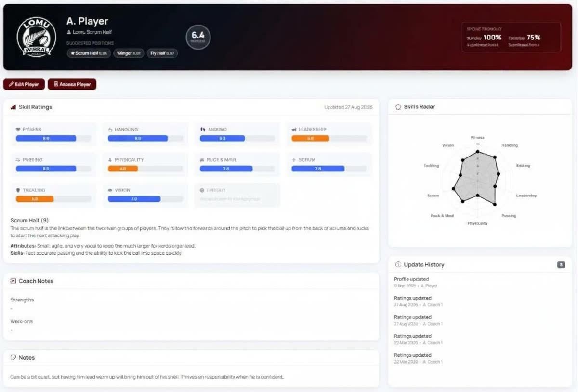This screenshot has height=392, width=578.
Task: Click the Assess Player button
Action: click(72, 84)
